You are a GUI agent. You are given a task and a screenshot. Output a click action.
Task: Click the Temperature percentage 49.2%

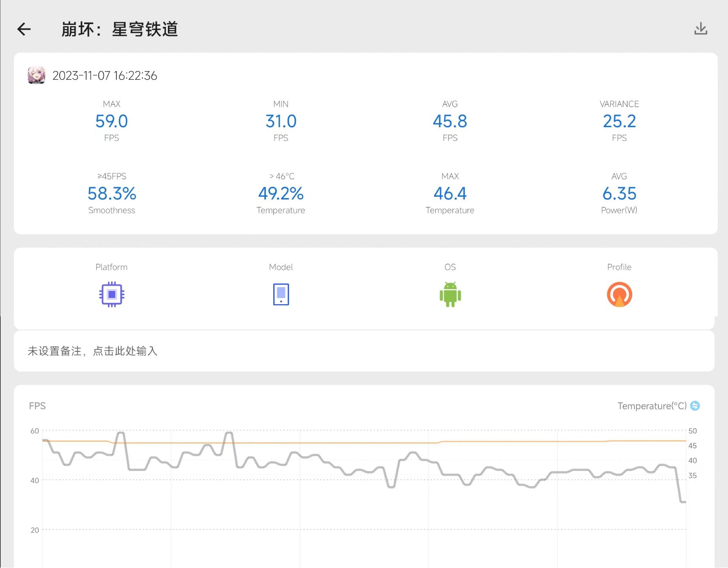[x=281, y=194]
